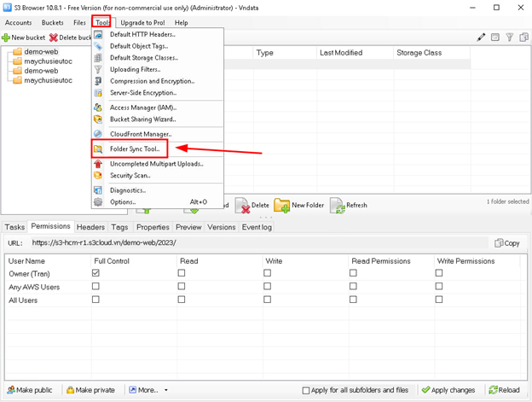Reload permissions with Reload button
The width and height of the screenshot is (532, 402).
tap(504, 390)
